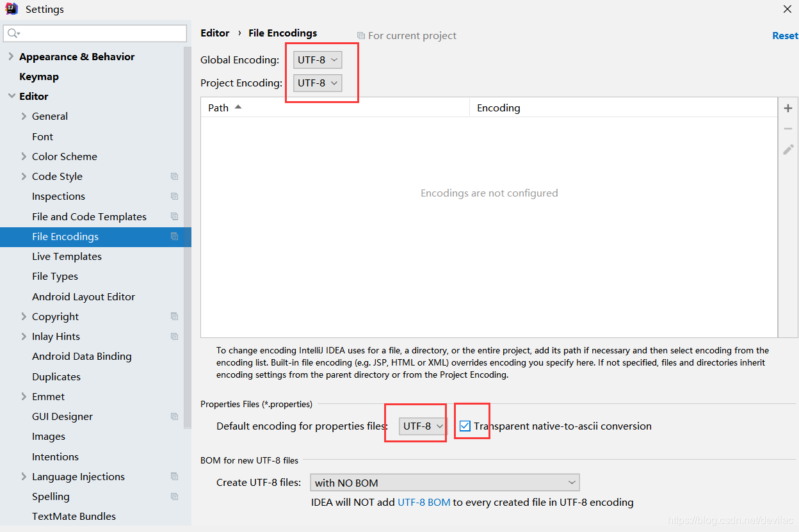Click the Reset link
The height and width of the screenshot is (532, 799).
coord(785,36)
